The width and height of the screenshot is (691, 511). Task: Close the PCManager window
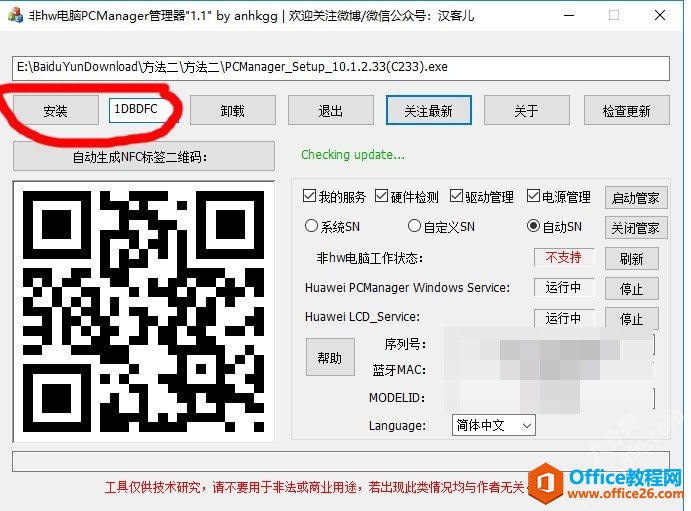[x=660, y=15]
